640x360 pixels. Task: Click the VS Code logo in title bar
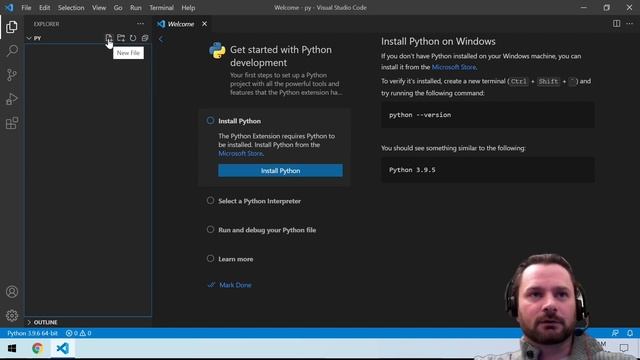point(9,7)
